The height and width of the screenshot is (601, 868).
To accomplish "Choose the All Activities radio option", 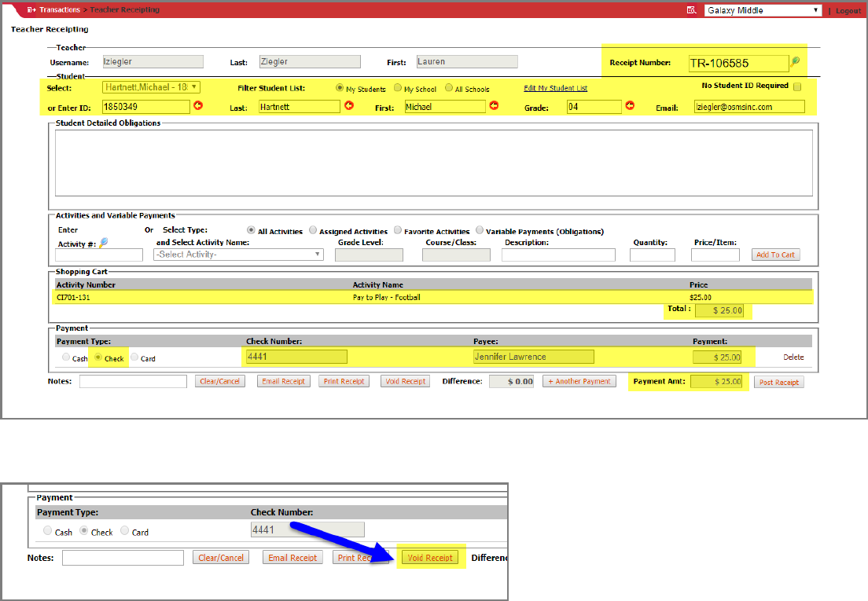I will [x=251, y=230].
